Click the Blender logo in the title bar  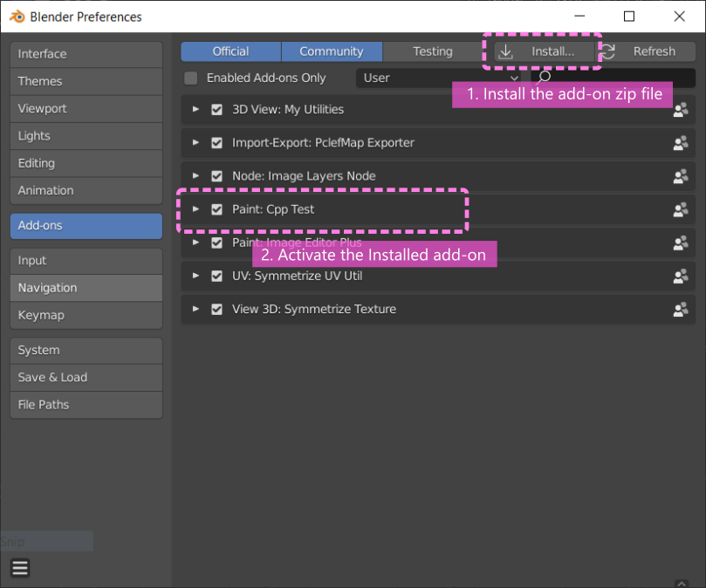[17, 17]
